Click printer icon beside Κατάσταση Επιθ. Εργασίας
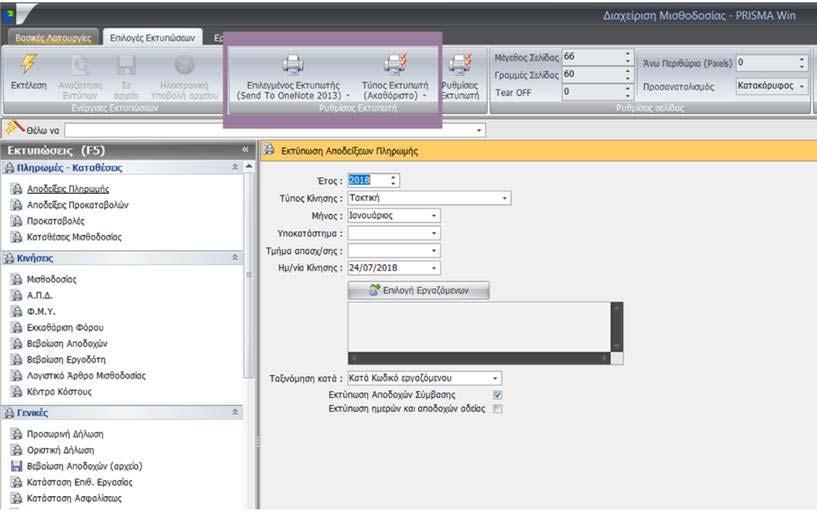Image resolution: width=817 pixels, height=511 pixels. click(x=17, y=482)
